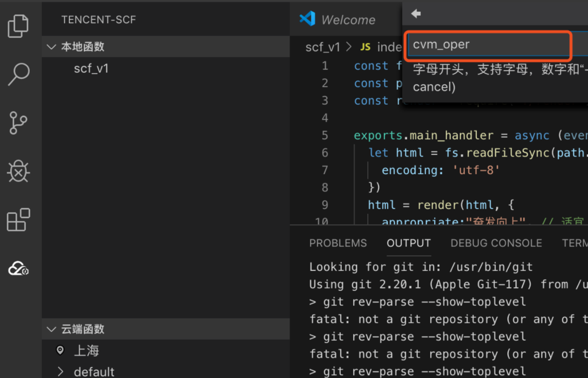Click the 字母开头 hint text in dialog

pos(500,69)
